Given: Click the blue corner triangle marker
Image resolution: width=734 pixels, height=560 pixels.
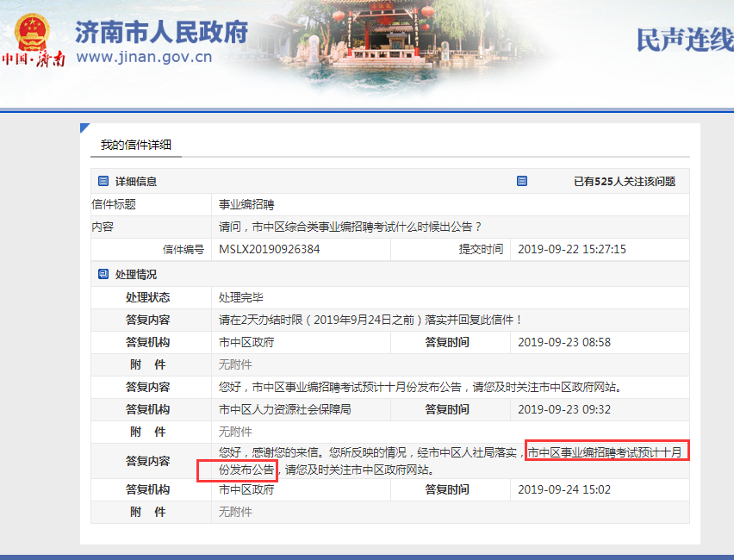Looking at the screenshot, I should pyautogui.click(x=84, y=128).
